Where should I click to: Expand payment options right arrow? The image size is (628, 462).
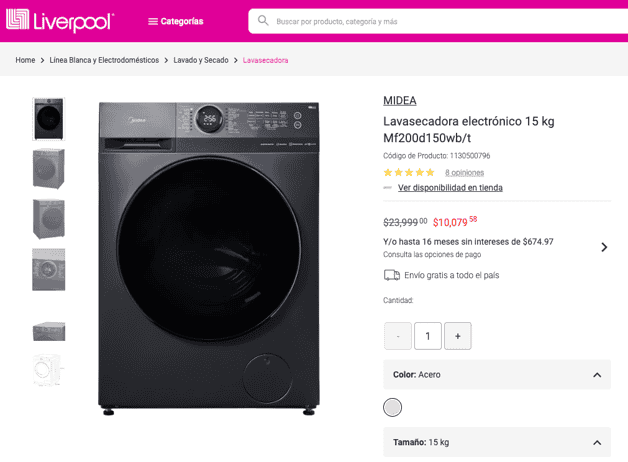604,247
